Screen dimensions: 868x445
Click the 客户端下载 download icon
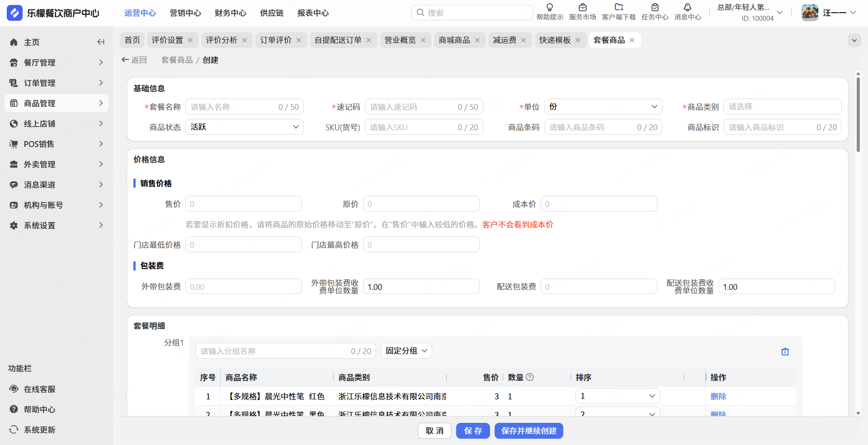pyautogui.click(x=618, y=8)
